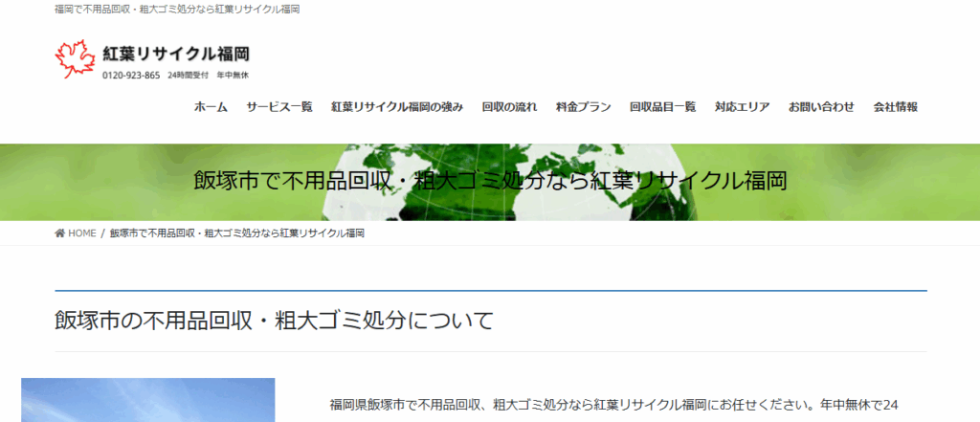The height and width of the screenshot is (422, 980).
Task: Open the 紅葉リサイクル福岡 site title link
Action: (x=176, y=54)
